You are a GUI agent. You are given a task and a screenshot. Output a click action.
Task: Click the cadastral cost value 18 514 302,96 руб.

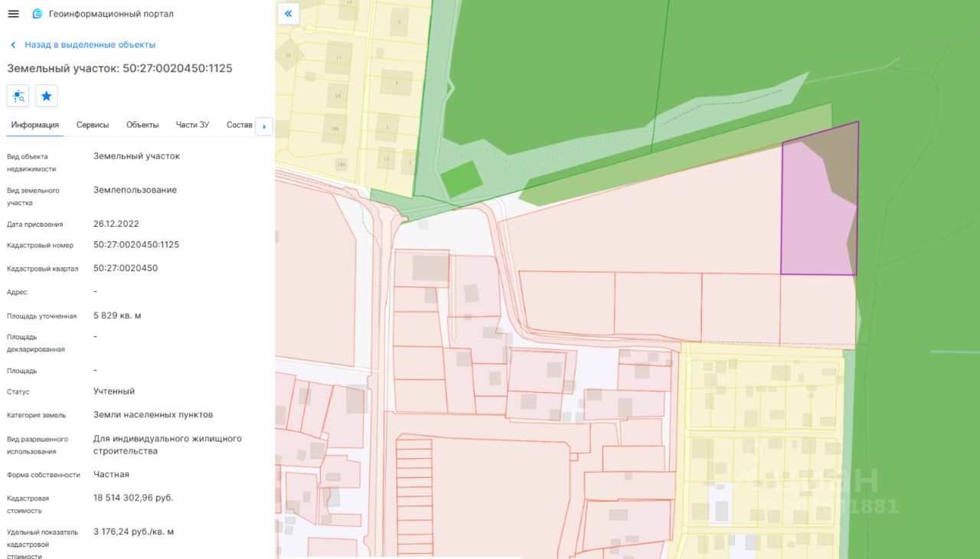(x=133, y=498)
